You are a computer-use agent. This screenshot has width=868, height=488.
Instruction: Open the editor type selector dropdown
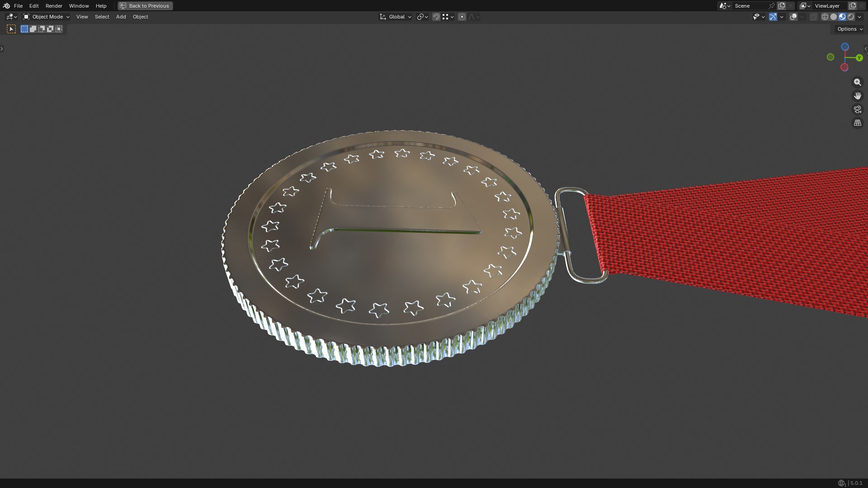tap(11, 17)
